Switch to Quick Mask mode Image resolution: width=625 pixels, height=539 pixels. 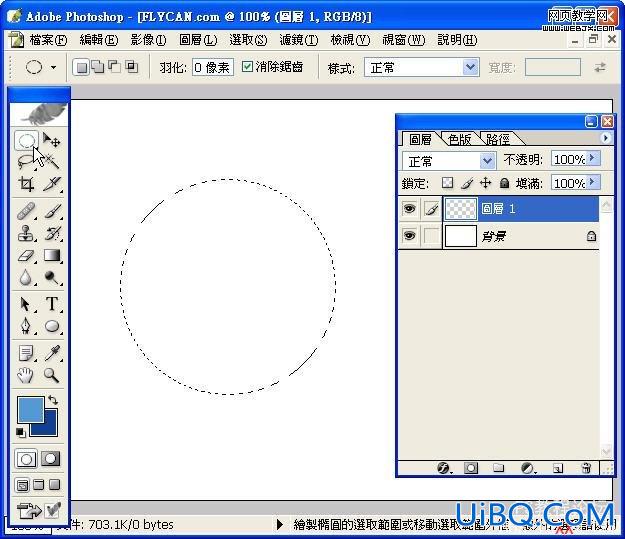[51, 459]
